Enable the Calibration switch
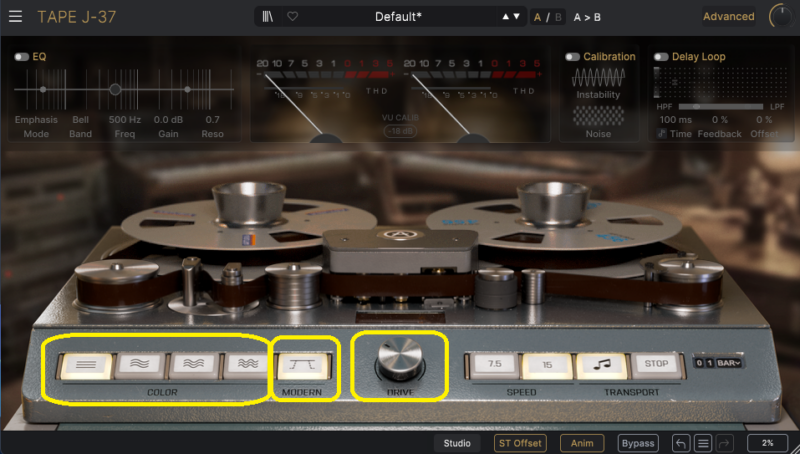Image resolution: width=800 pixels, height=454 pixels. [x=573, y=57]
